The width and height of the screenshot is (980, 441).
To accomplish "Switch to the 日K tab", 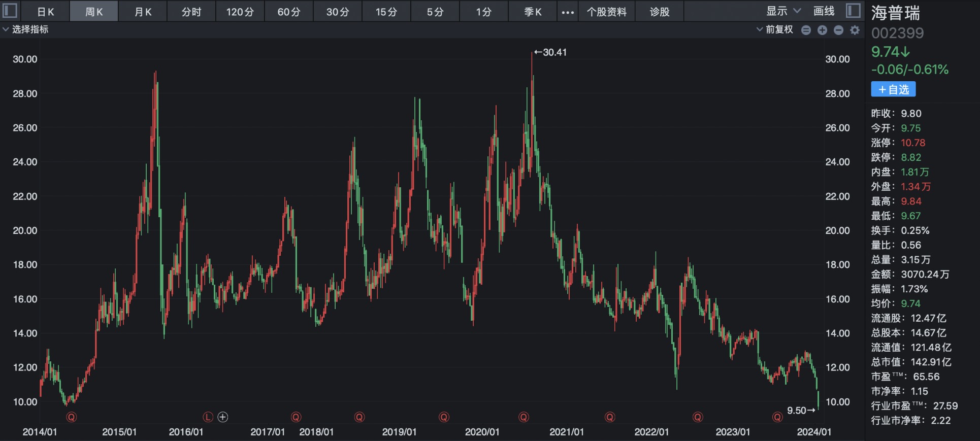I will click(45, 12).
